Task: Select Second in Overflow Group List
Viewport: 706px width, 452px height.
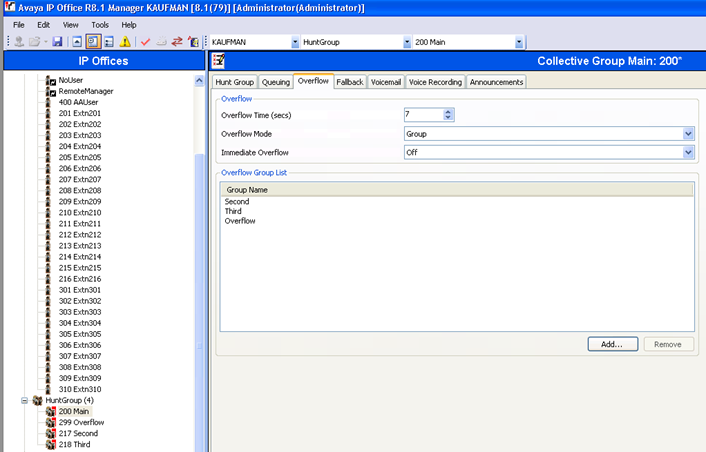Action: 237,202
